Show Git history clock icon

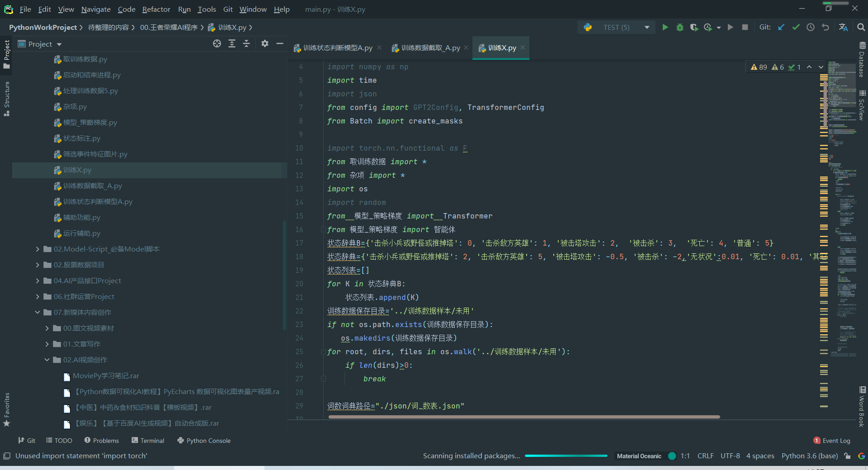tap(811, 27)
